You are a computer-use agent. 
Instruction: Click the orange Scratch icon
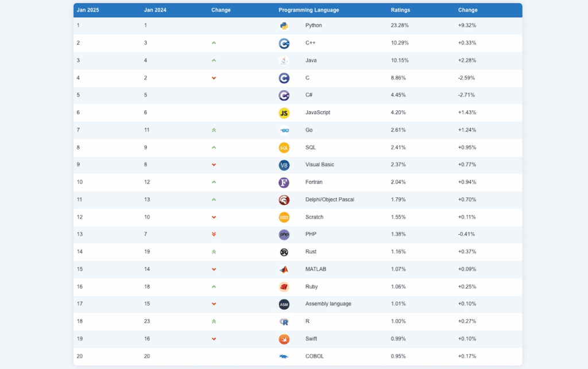(284, 217)
